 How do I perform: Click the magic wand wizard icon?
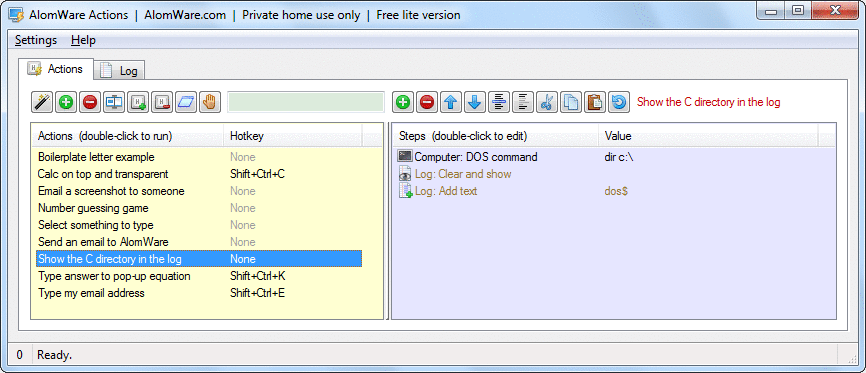point(42,102)
